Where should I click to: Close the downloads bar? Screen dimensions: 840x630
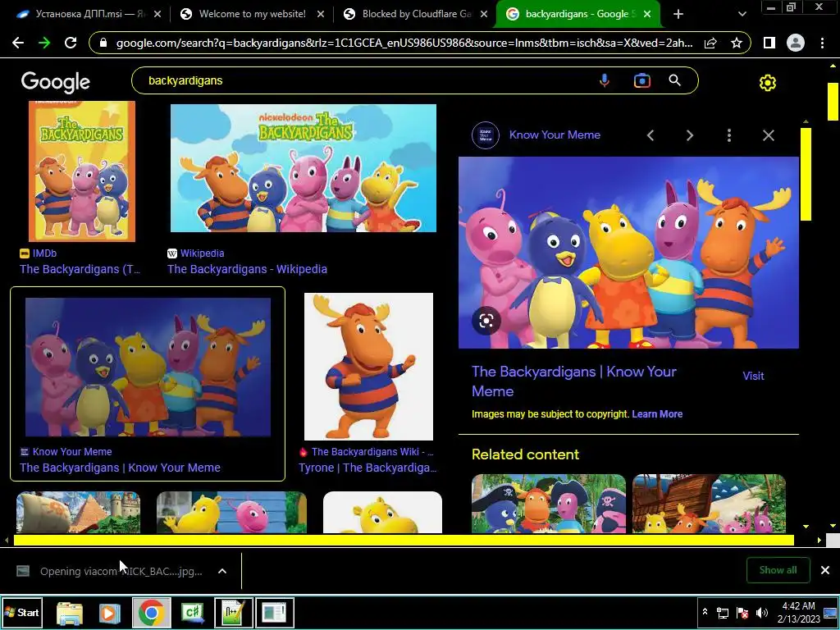pos(825,570)
